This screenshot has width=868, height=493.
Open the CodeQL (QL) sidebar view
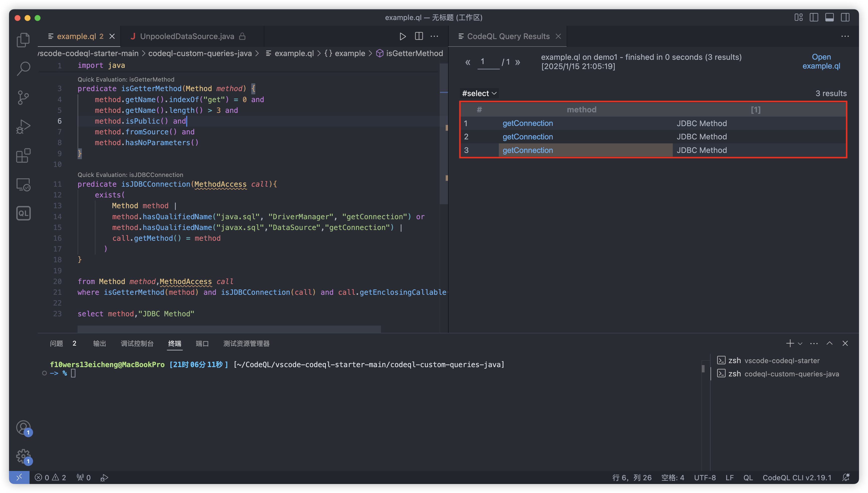click(23, 213)
